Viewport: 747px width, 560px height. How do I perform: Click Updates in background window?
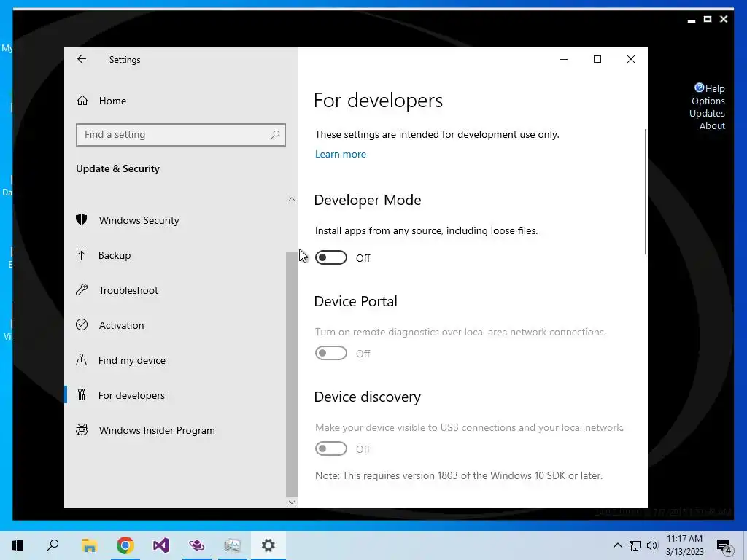click(707, 113)
